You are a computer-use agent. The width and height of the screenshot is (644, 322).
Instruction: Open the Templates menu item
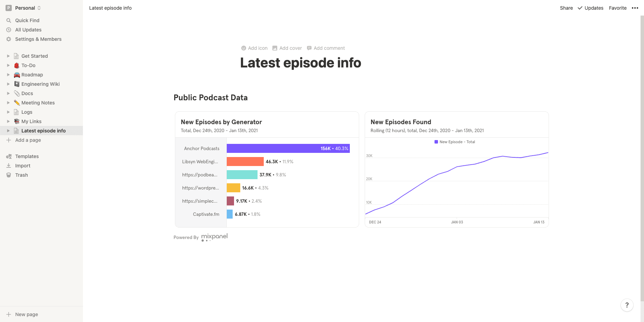coord(27,156)
